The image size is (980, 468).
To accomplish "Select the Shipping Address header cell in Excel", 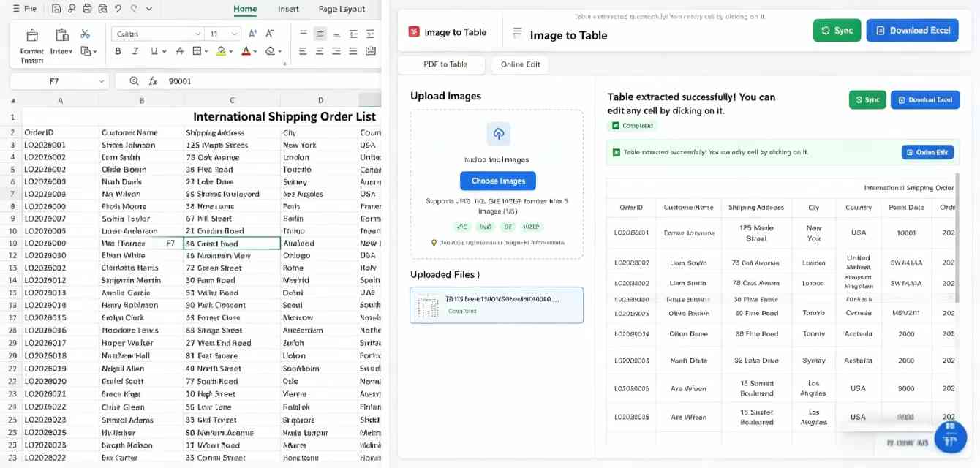I will point(232,132).
